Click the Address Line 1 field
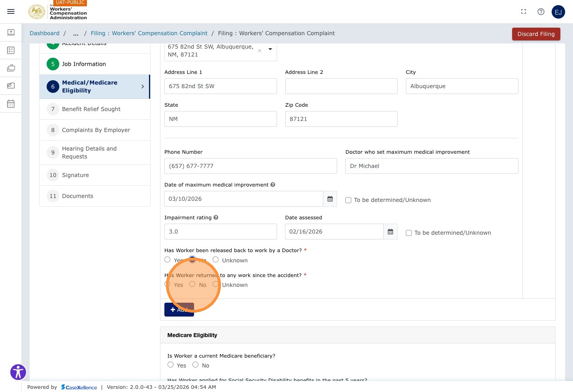 221,86
